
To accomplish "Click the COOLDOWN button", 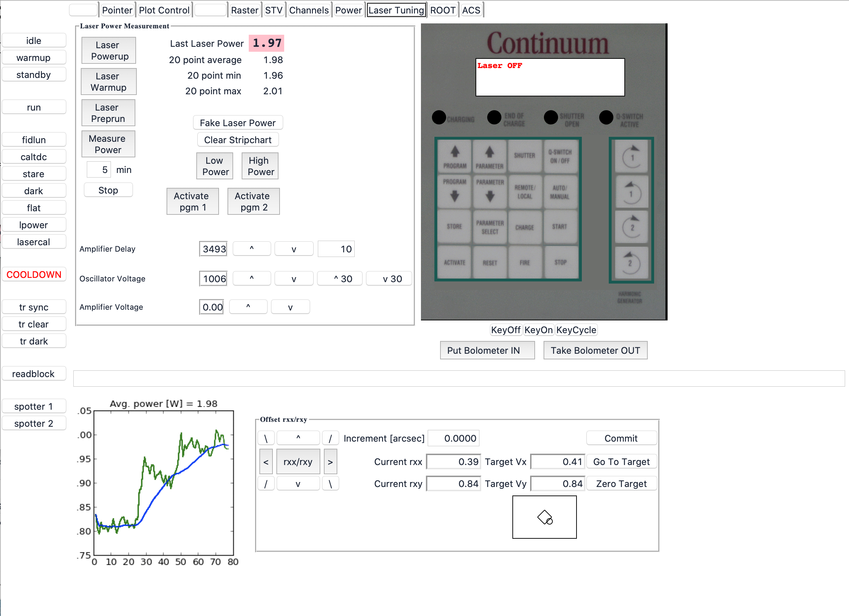I will [x=34, y=274].
